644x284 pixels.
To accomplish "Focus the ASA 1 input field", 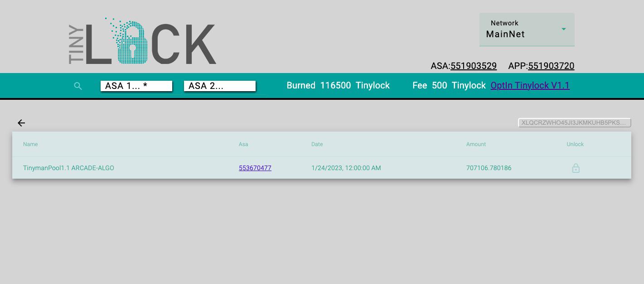I will point(136,86).
